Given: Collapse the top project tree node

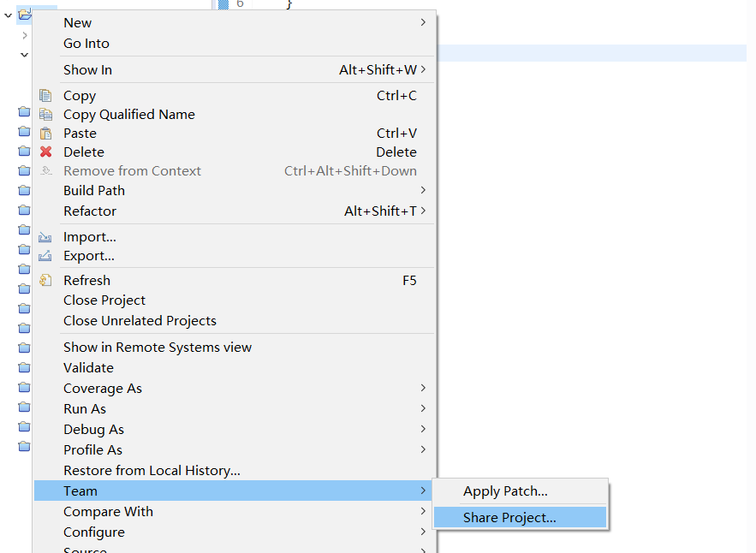Looking at the screenshot, I should 9,15.
